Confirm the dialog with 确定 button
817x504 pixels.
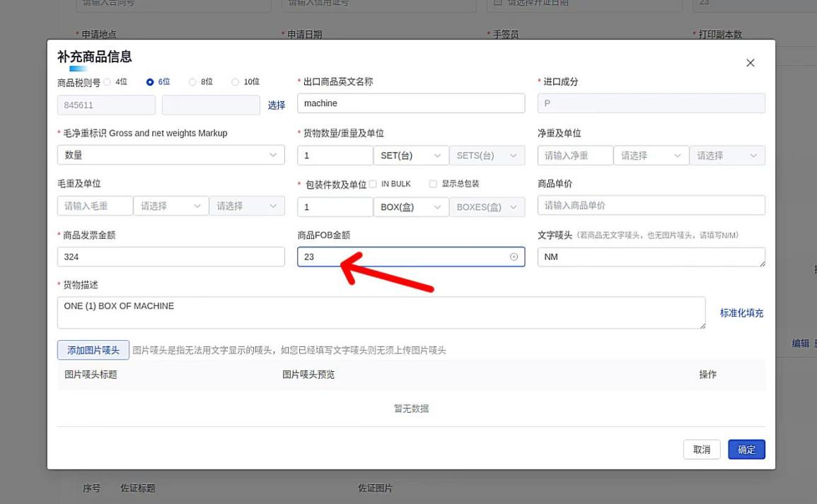[x=746, y=450]
